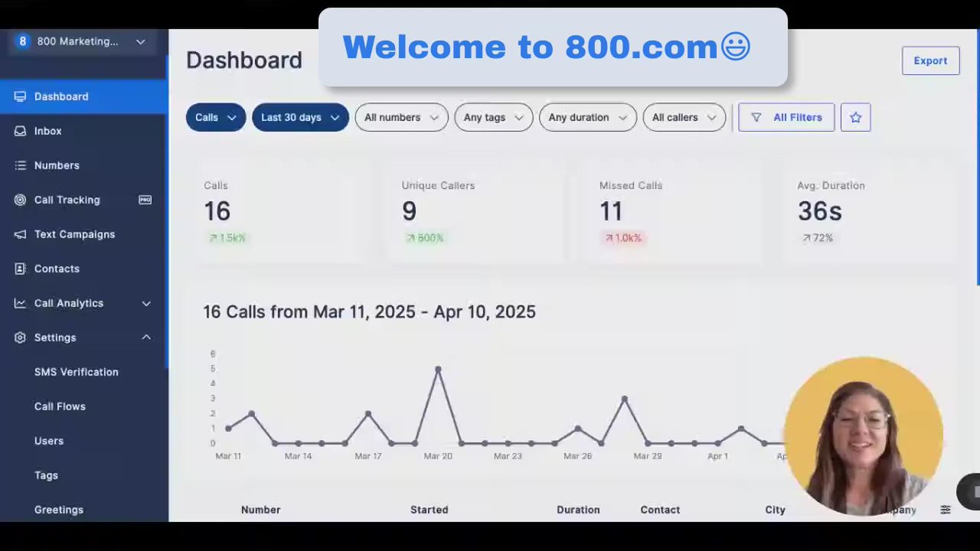Viewport: 980px width, 551px height.
Task: Click the City column header
Action: tap(775, 510)
